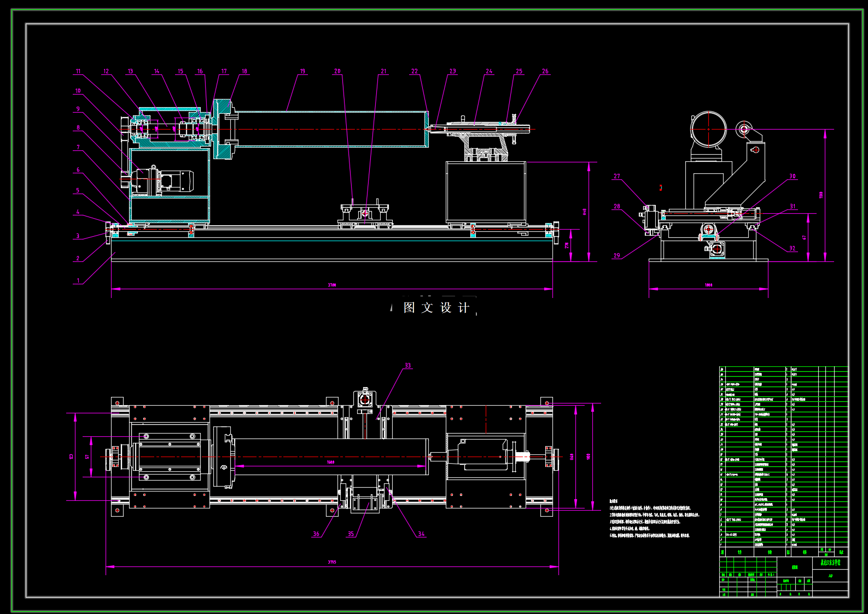This screenshot has width=868, height=614.
Task: Select part callout number 12
Action: pos(106,72)
